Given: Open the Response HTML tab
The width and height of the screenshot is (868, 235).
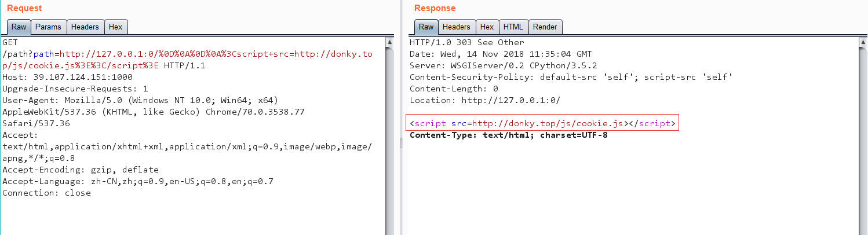Looking at the screenshot, I should [x=513, y=27].
